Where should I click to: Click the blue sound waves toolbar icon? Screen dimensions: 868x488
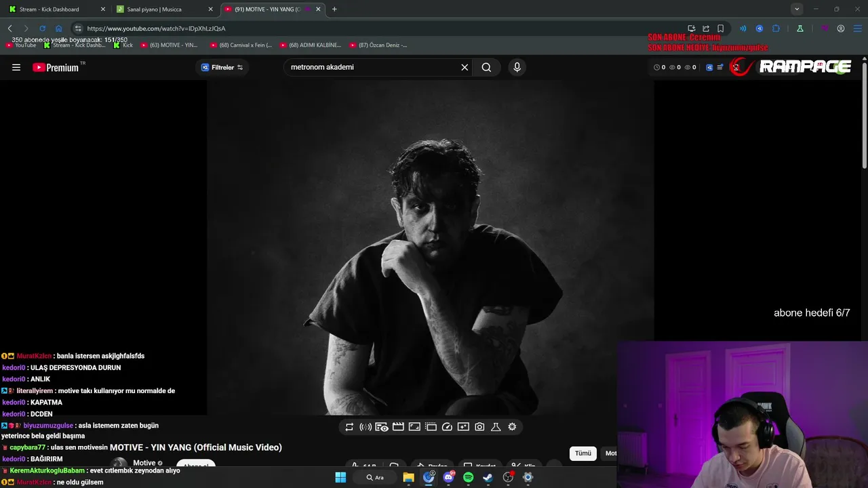pos(743,28)
